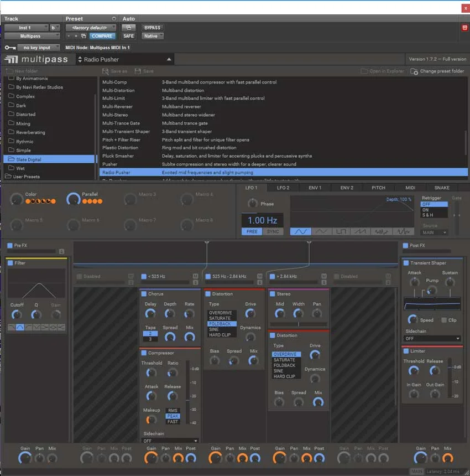Switch to the ENV 1 tab
Image resolution: width=470 pixels, height=476 pixels.
pos(315,188)
